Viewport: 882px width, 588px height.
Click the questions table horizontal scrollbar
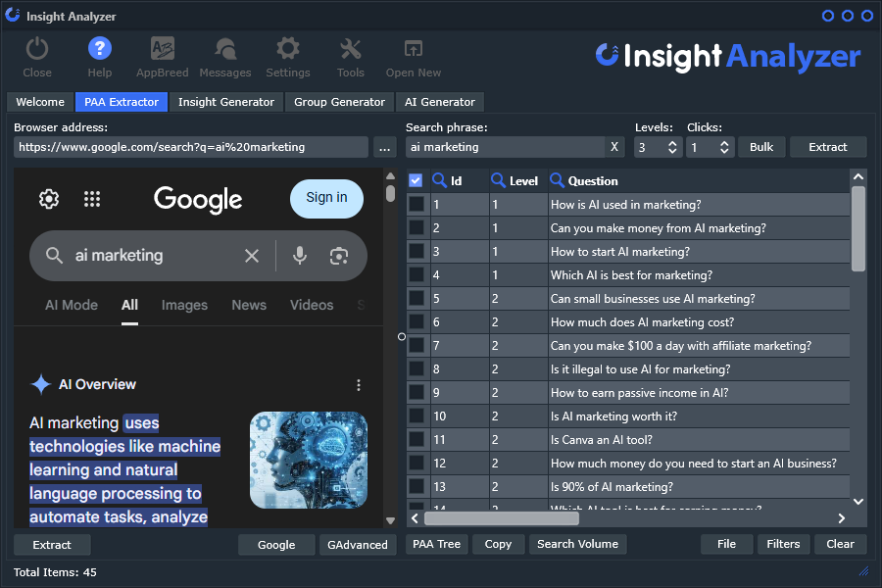pos(487,518)
